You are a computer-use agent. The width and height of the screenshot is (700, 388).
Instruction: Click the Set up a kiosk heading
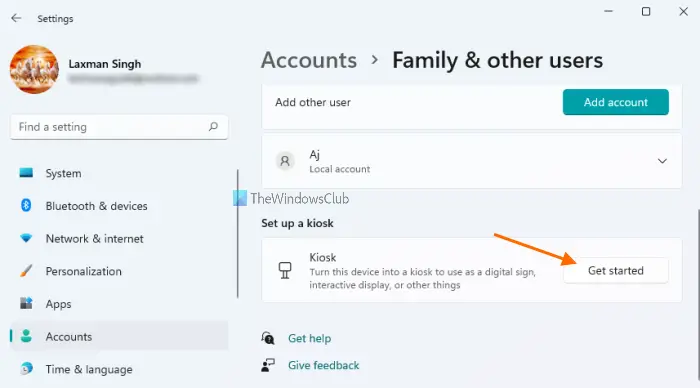tap(297, 223)
